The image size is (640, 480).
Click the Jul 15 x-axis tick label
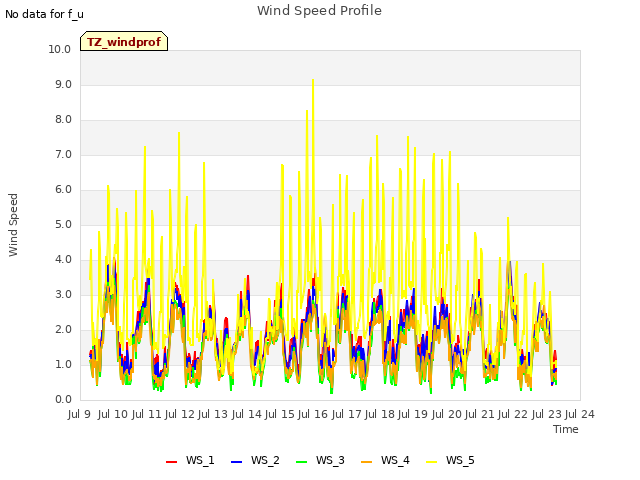[x=280, y=414]
